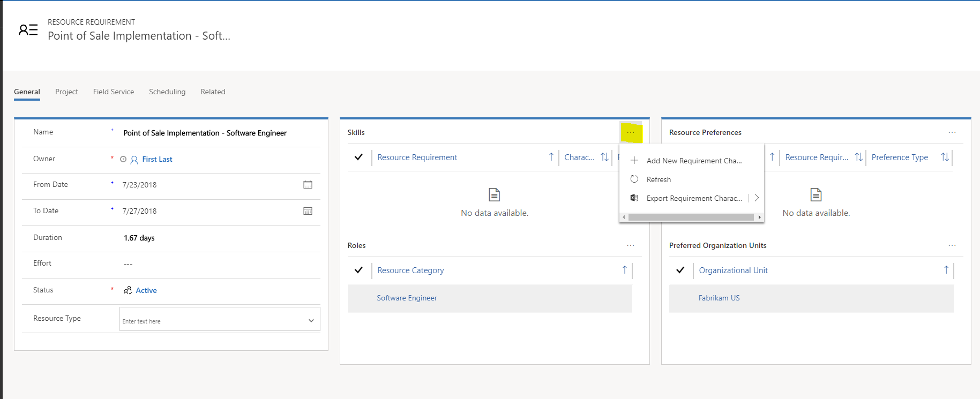
Task: Click Resource Requirement column header in Skills
Action: point(417,157)
